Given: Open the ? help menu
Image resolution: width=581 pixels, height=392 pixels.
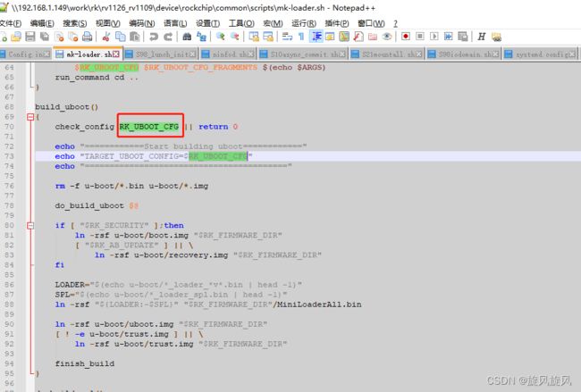Looking at the screenshot, I should [395, 23].
